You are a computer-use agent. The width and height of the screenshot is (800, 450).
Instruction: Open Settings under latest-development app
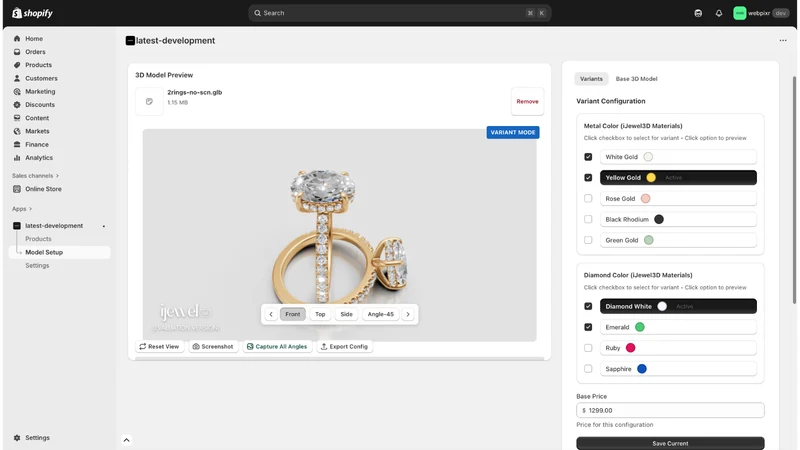(x=37, y=265)
